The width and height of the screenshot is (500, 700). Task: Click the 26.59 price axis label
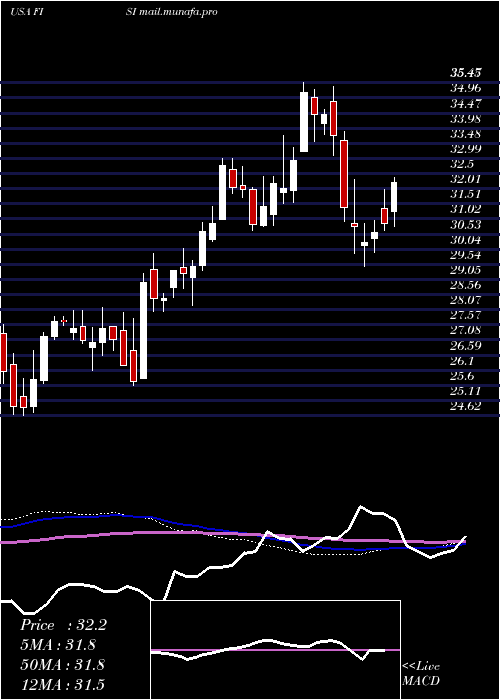[466, 346]
